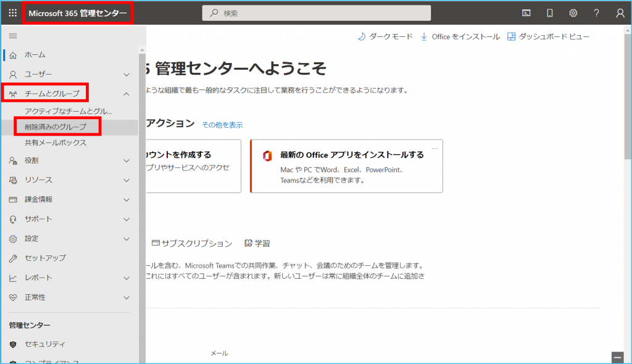Click the ホーム home icon
Image resolution: width=632 pixels, height=364 pixels.
coord(13,55)
